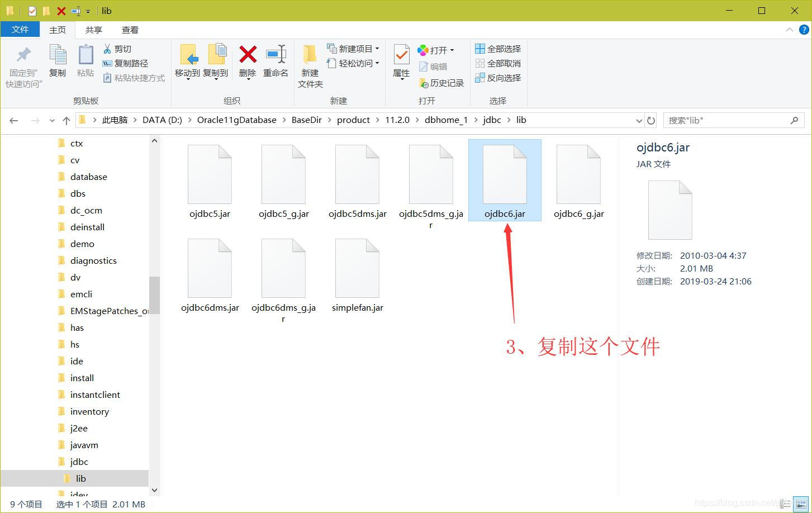Open the Open (打开) dropdown arrow
The width and height of the screenshot is (812, 513).
(452, 50)
